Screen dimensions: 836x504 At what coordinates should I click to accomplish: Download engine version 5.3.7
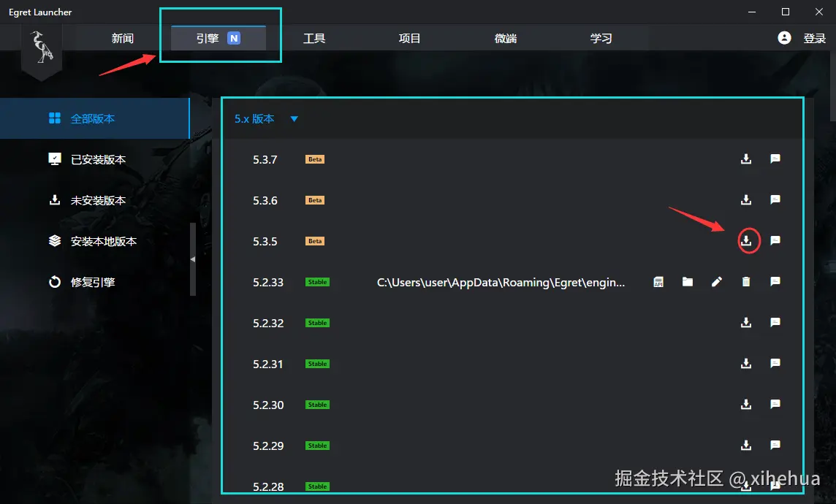746,159
